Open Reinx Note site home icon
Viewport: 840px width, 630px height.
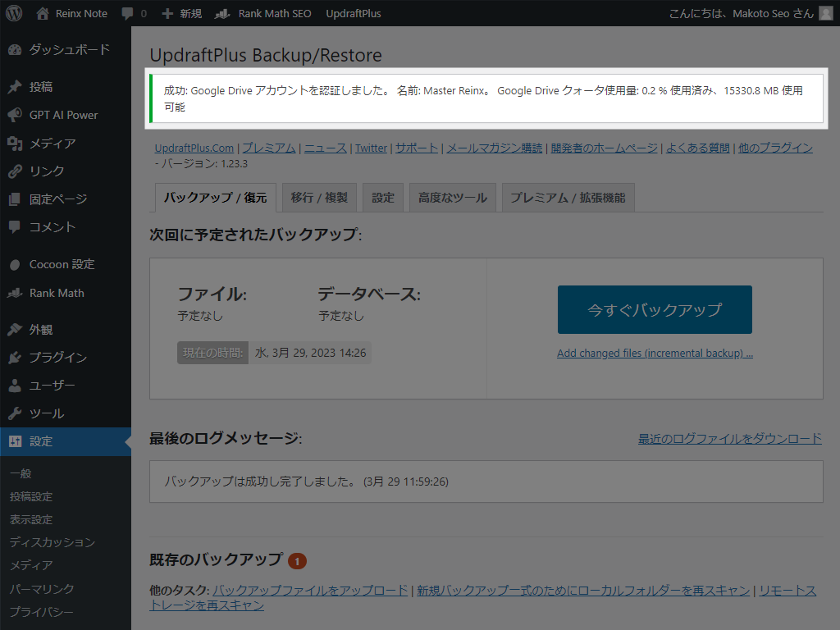click(43, 13)
